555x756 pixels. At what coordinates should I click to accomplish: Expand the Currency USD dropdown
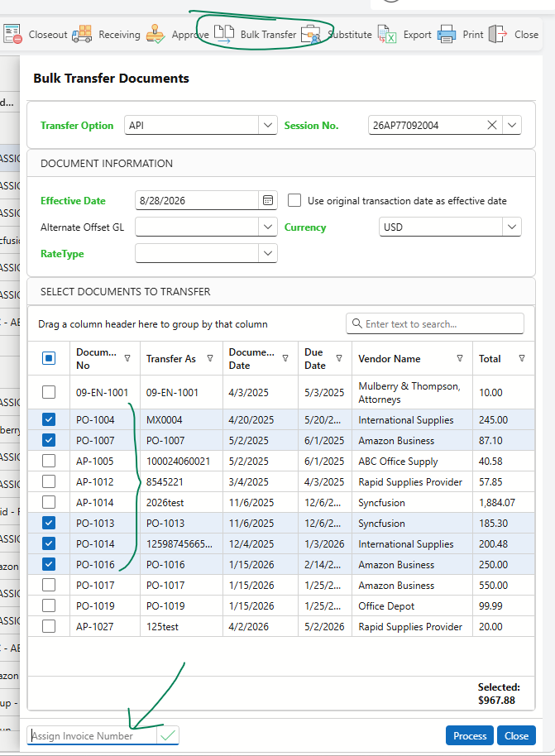pos(512,227)
